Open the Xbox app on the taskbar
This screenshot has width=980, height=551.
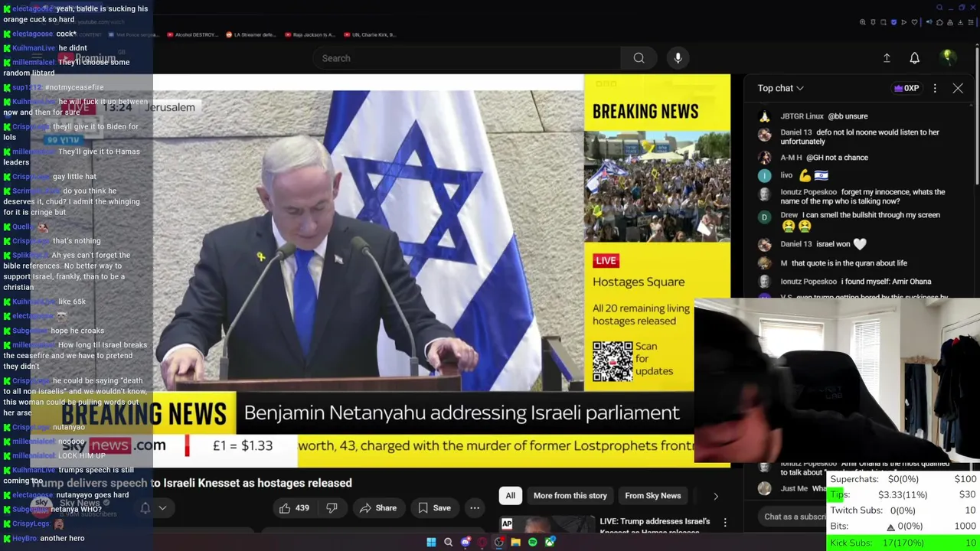(x=550, y=543)
